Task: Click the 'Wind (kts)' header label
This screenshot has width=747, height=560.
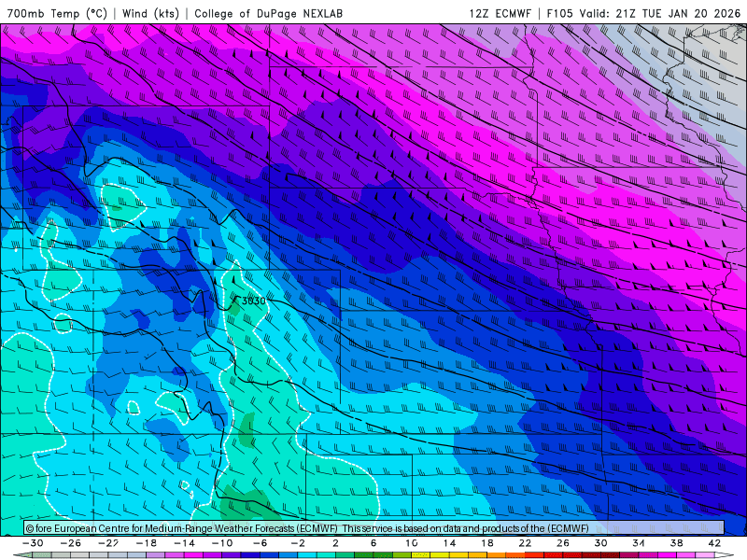Action: (x=150, y=13)
